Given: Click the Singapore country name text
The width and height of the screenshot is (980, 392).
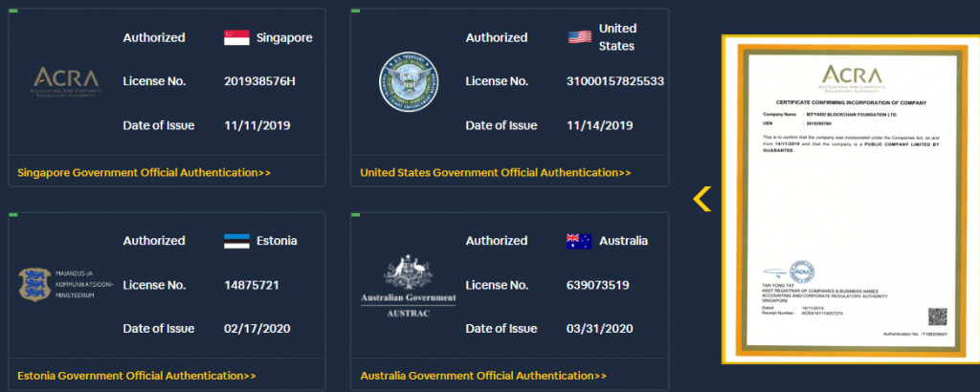Looking at the screenshot, I should click(284, 38).
